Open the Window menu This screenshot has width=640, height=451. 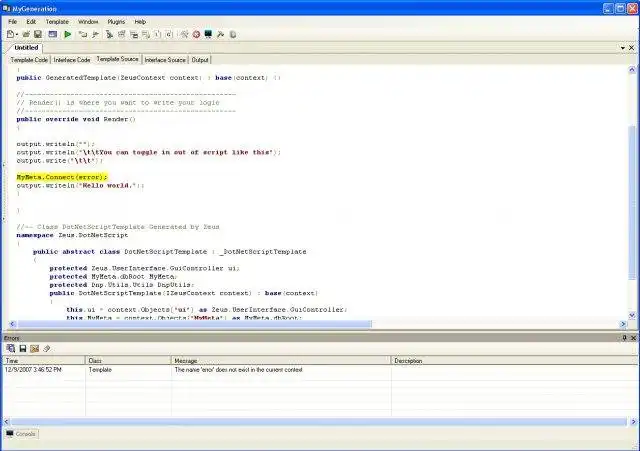click(88, 22)
